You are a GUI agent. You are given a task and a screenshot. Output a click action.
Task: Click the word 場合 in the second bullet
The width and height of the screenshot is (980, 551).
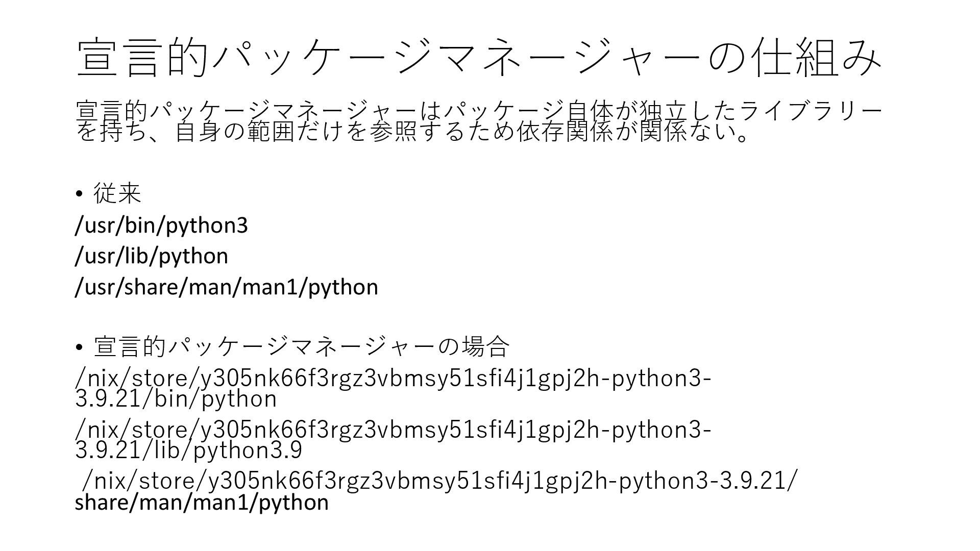pyautogui.click(x=485, y=347)
